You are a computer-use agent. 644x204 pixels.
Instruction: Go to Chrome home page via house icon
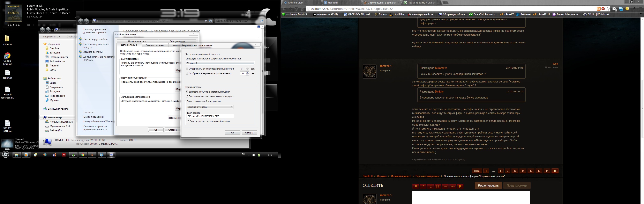302,9
